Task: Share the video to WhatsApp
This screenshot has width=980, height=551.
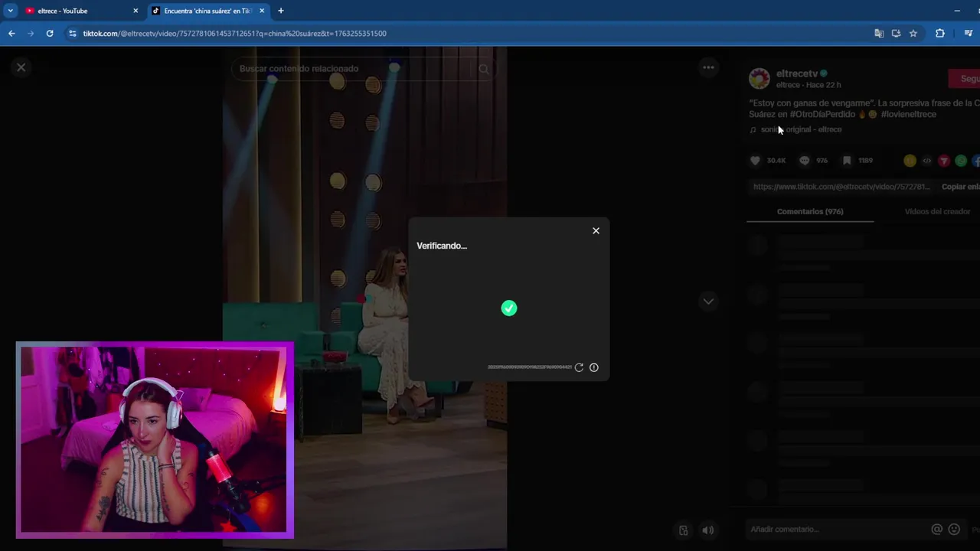Action: (x=961, y=161)
